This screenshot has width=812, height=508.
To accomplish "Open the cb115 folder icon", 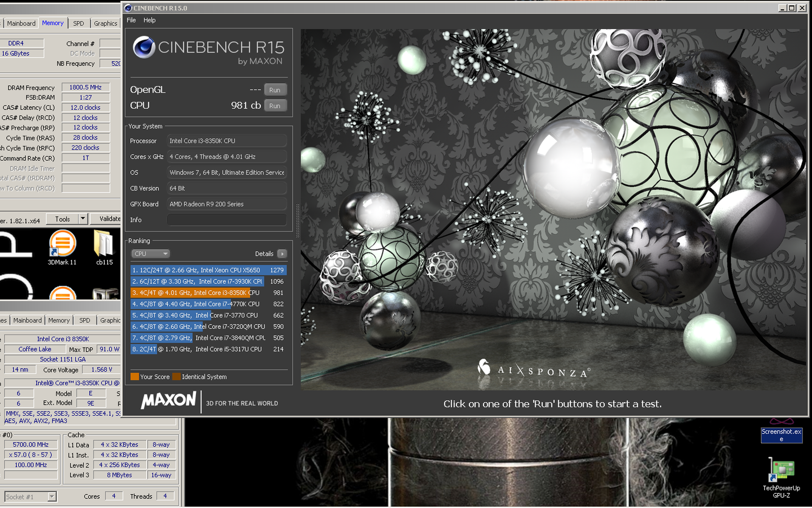I will 104,247.
